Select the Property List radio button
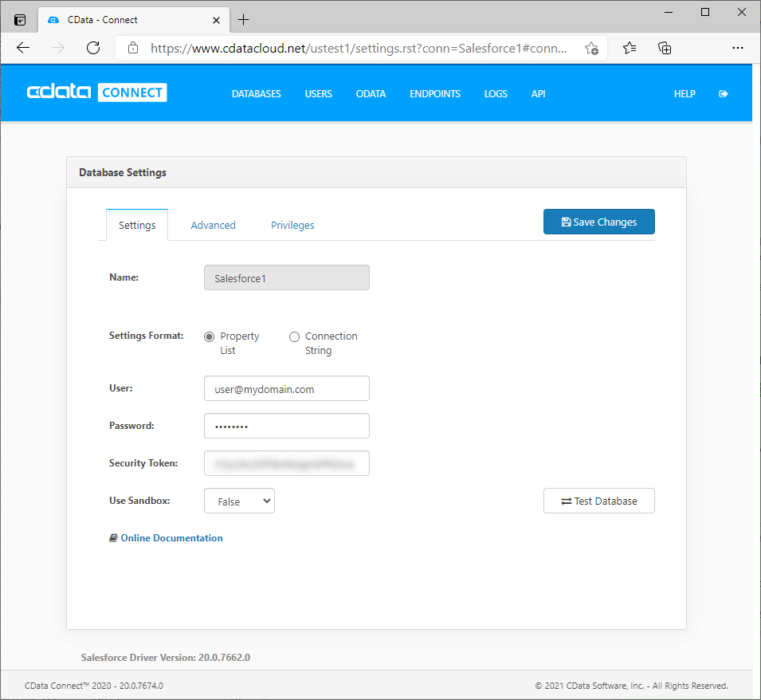Viewport: 761px width, 700px height. coord(209,336)
